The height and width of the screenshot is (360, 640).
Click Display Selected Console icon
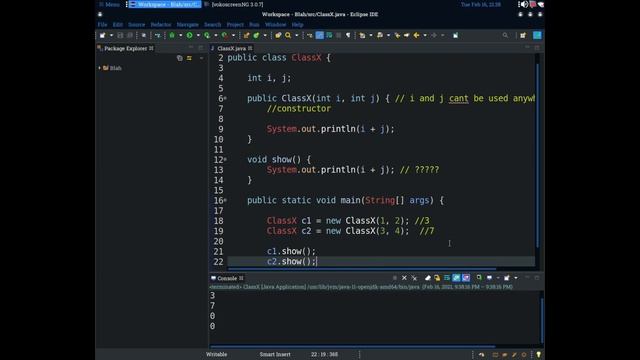point(489,278)
